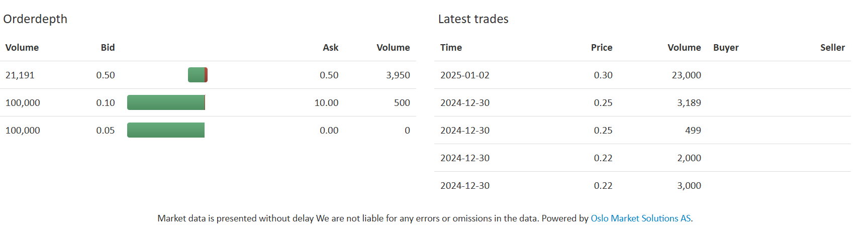Click the Price column header in Latest trades
The height and width of the screenshot is (238, 868).
[x=602, y=48]
